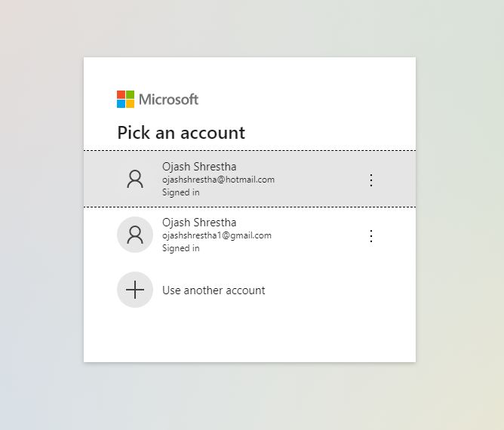Click Signed in status under hotmail account
The image size is (504, 430).
pyautogui.click(x=181, y=192)
